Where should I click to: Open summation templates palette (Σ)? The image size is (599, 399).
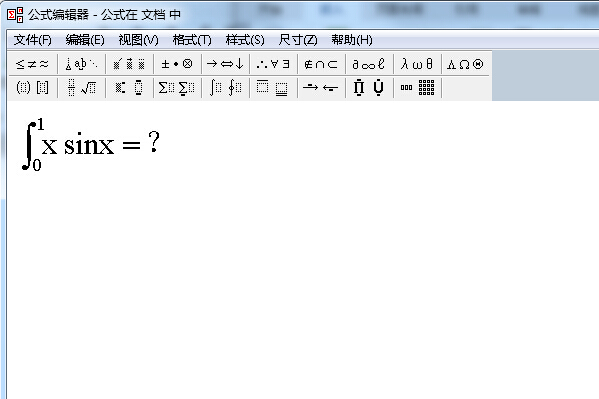[x=177, y=88]
